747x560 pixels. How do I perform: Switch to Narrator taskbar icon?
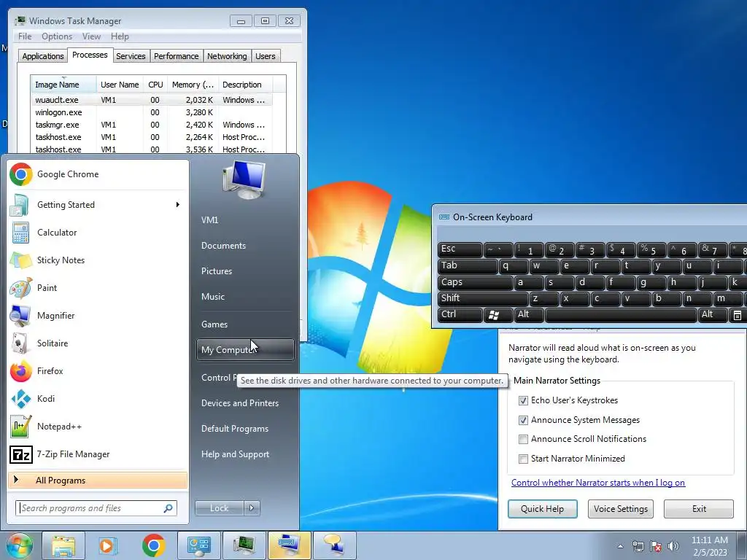[334, 545]
